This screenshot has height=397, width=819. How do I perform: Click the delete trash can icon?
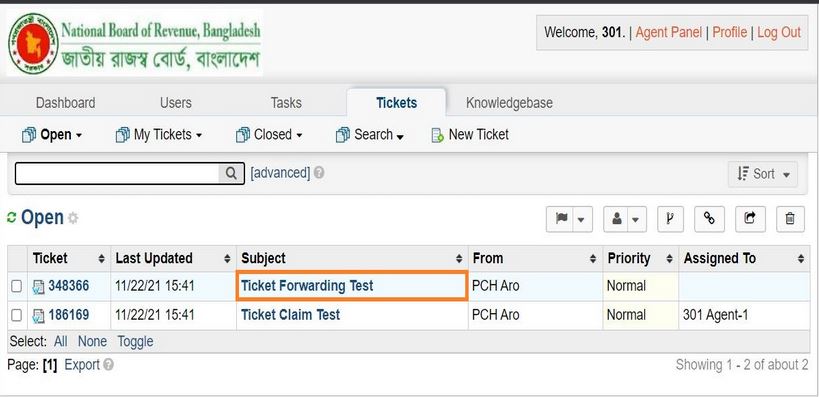pyautogui.click(x=790, y=219)
